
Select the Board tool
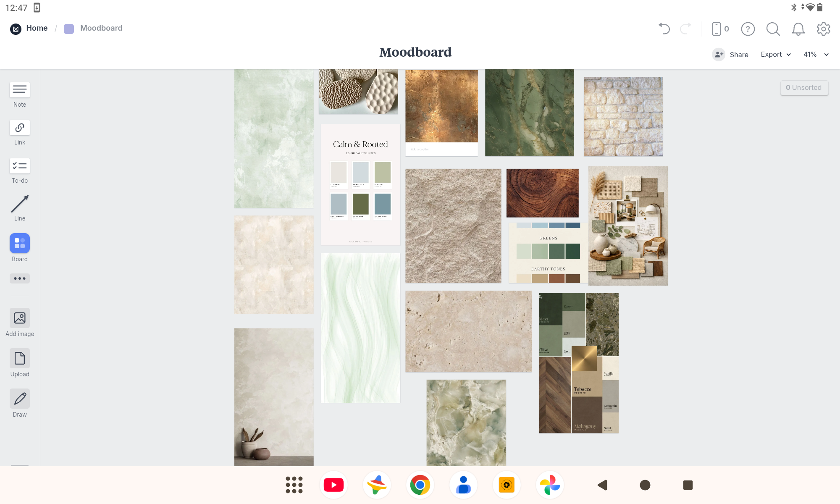tap(20, 244)
